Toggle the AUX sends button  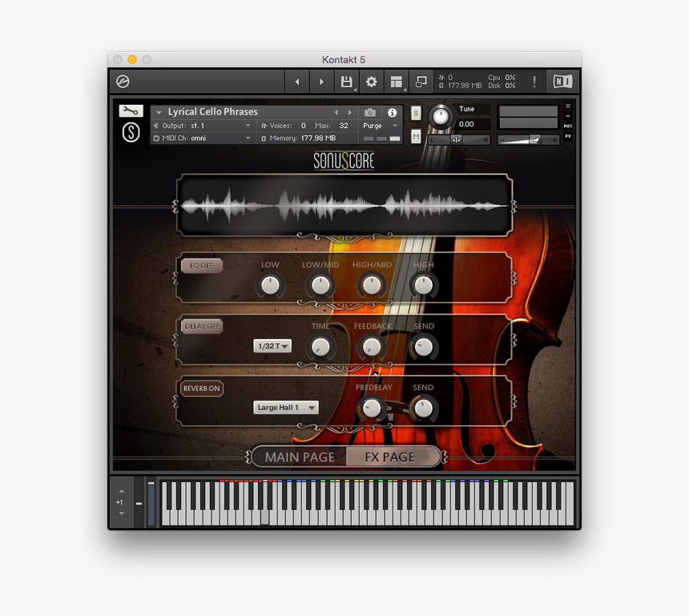tap(568, 126)
